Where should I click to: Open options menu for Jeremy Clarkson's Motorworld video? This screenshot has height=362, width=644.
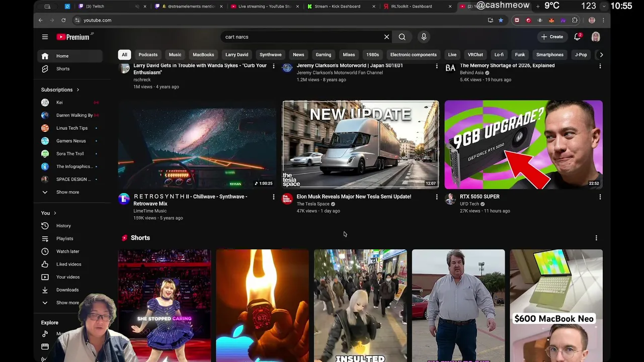(437, 66)
